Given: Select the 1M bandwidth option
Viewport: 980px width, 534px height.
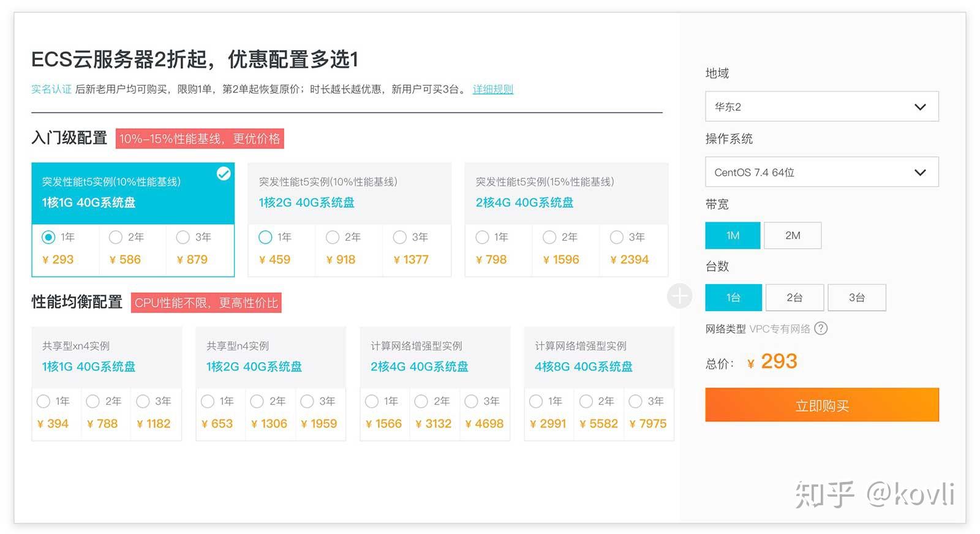Looking at the screenshot, I should [733, 235].
